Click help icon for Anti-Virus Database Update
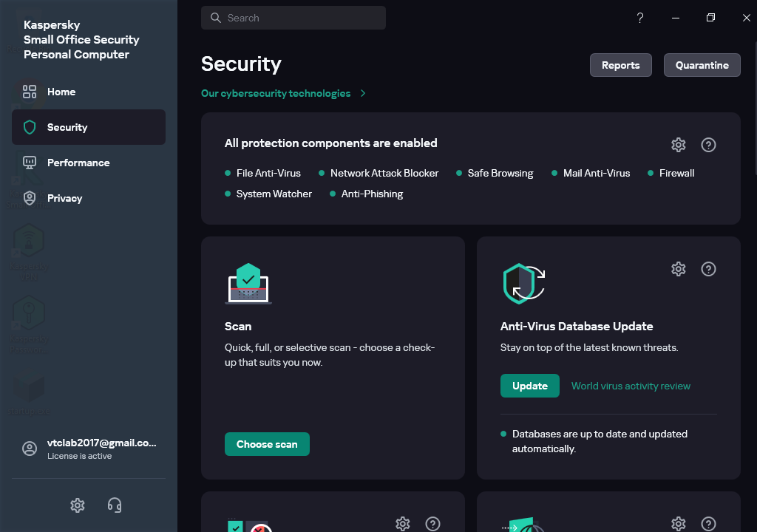This screenshot has width=757, height=532. coord(708,269)
